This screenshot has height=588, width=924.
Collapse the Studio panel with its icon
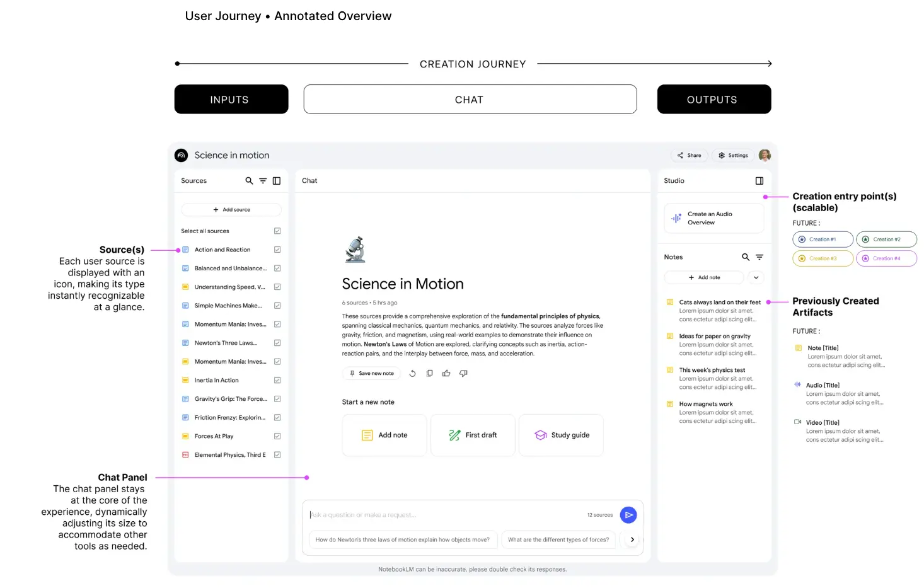click(x=759, y=181)
